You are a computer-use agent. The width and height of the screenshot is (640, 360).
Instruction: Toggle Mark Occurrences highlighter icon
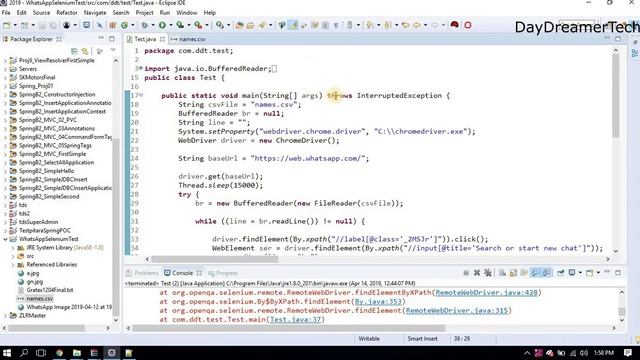coord(293,25)
